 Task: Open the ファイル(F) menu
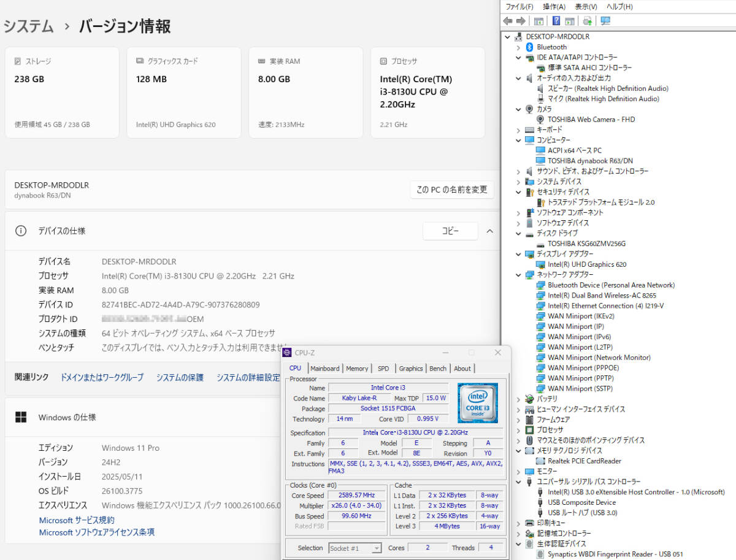pos(519,7)
